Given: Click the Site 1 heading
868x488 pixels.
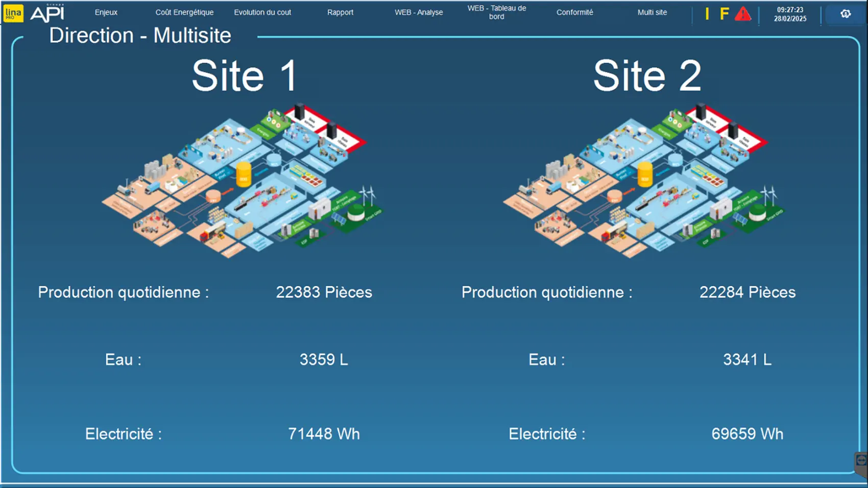Looking at the screenshot, I should pyautogui.click(x=244, y=76).
